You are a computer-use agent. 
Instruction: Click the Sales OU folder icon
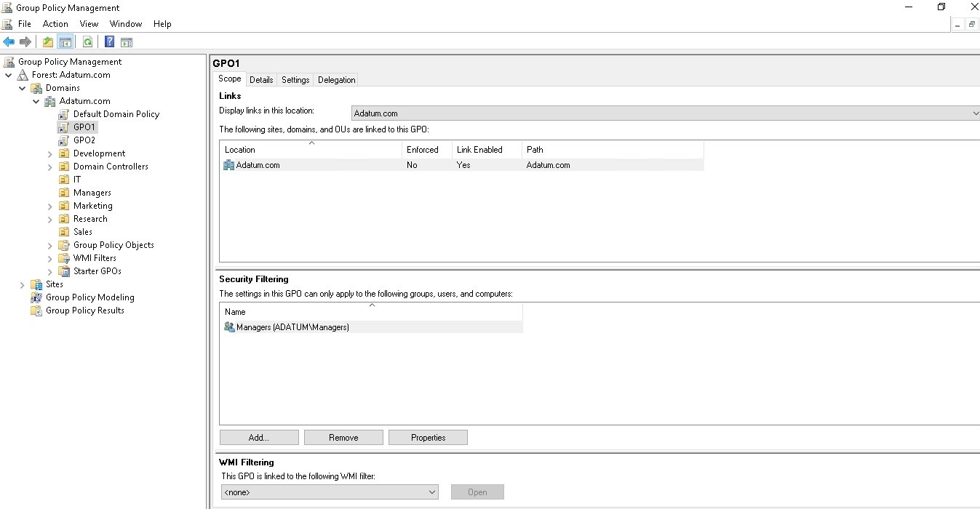tap(64, 232)
